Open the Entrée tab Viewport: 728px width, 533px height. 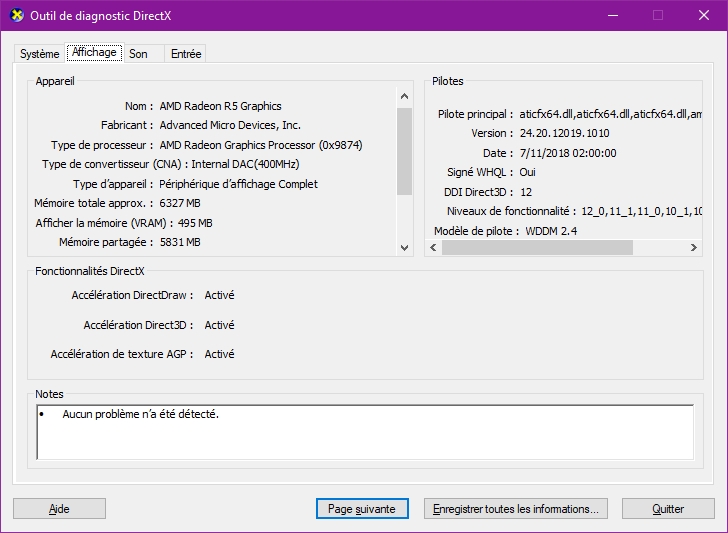coord(186,54)
